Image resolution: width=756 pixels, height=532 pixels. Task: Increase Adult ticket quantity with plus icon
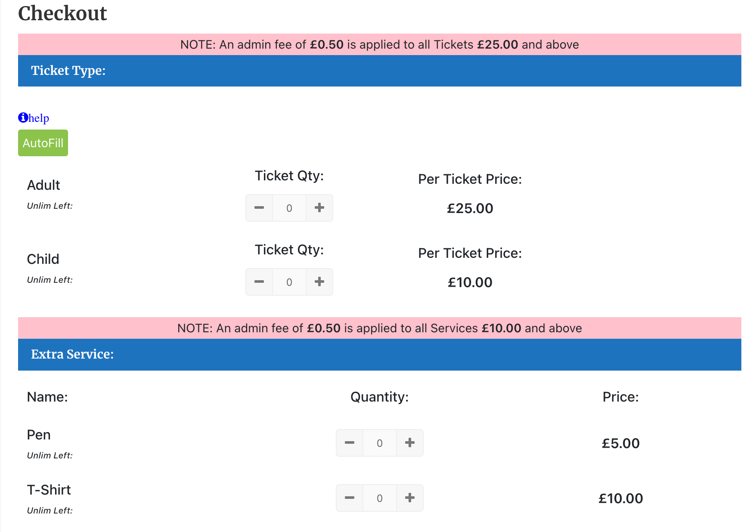(x=319, y=208)
